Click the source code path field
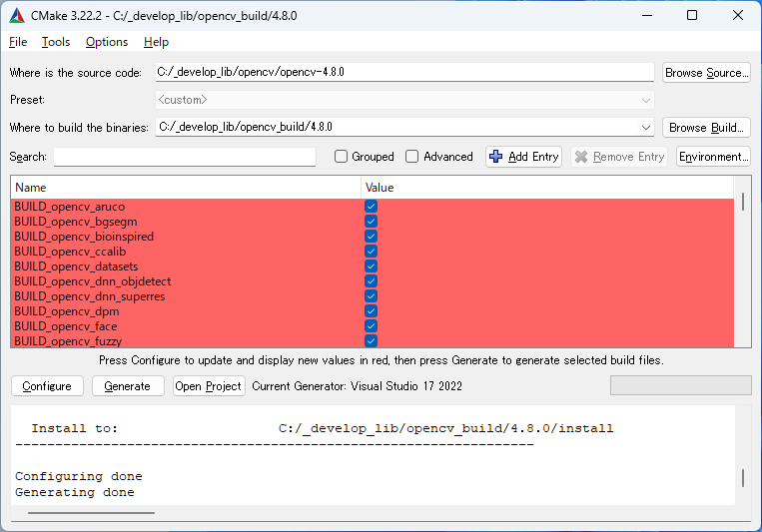The image size is (762, 532). coord(404,73)
